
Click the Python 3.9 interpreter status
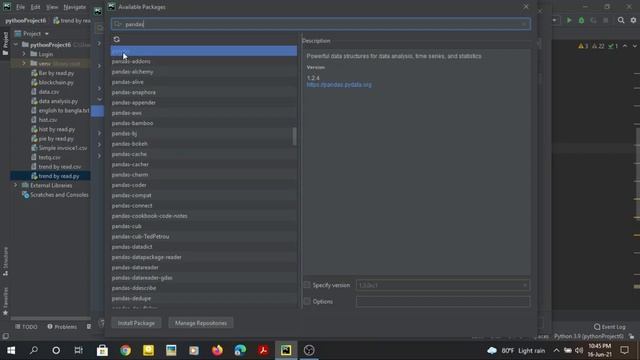pos(589,336)
